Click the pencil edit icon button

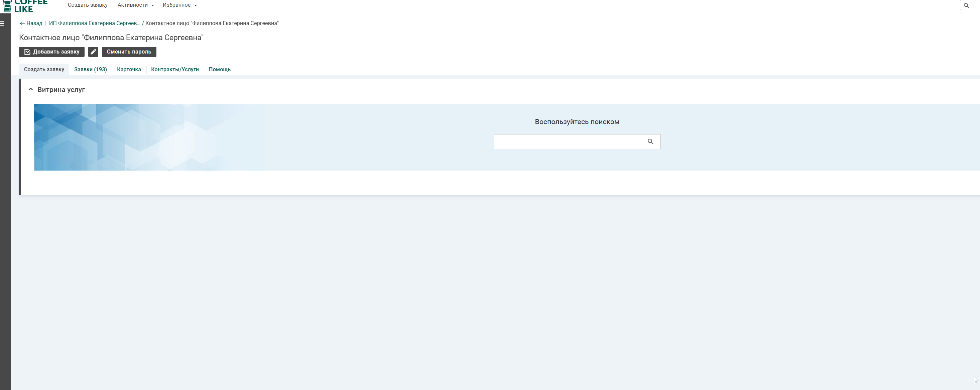coord(93,52)
